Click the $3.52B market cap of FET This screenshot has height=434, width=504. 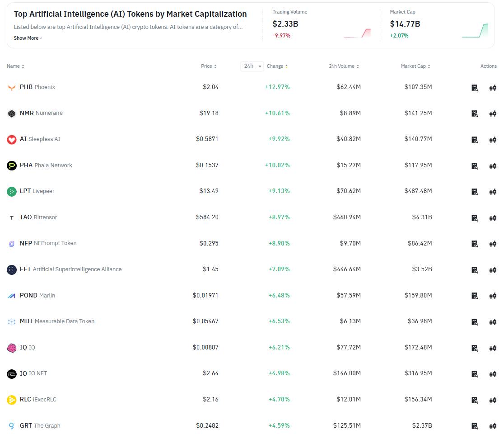422,269
